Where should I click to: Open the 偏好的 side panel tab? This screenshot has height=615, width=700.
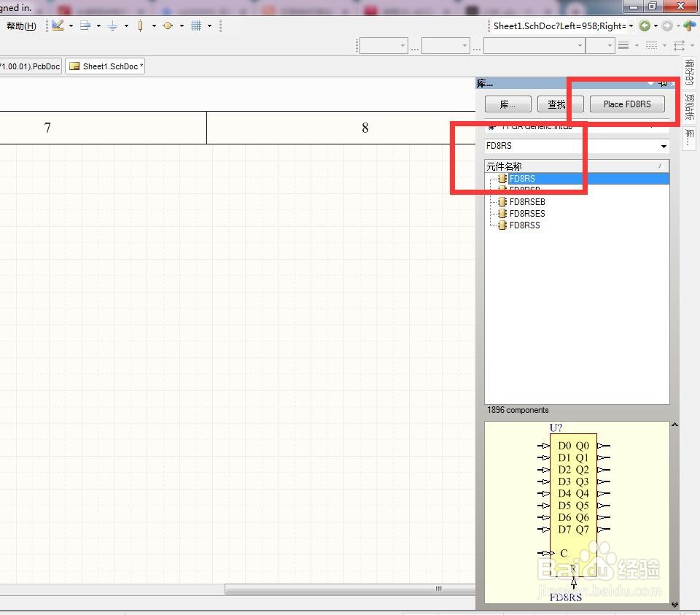(689, 71)
